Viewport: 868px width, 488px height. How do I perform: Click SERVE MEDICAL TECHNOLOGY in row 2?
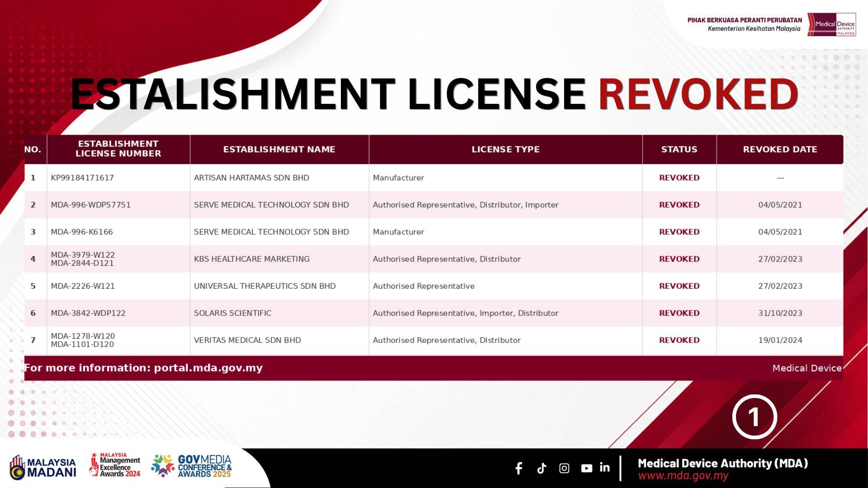pyautogui.click(x=271, y=205)
